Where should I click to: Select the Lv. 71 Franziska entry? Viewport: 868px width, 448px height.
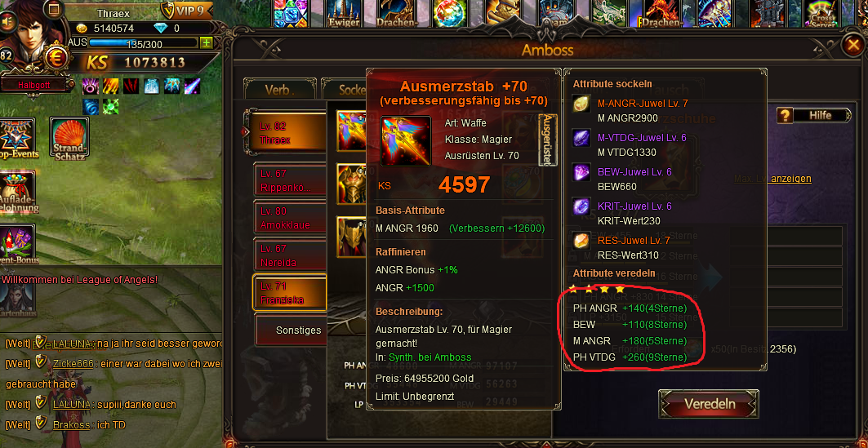(x=290, y=293)
